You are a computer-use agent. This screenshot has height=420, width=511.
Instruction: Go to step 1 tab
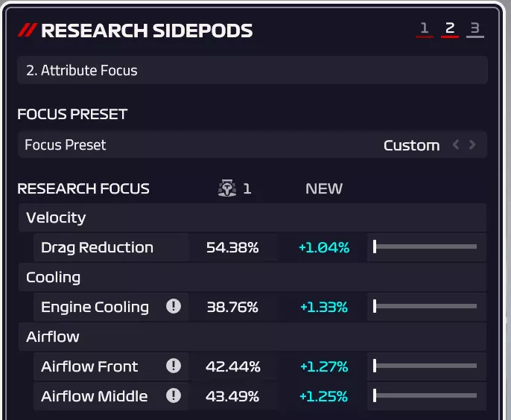point(425,30)
